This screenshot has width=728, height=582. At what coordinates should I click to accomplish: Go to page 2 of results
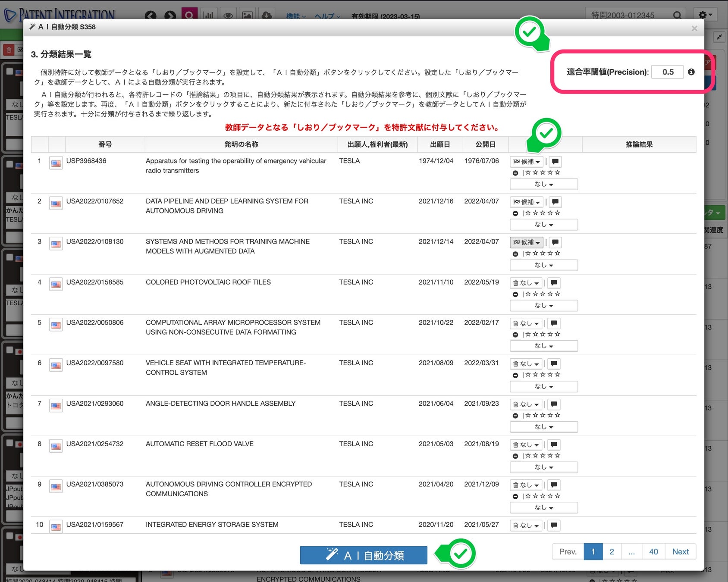pos(612,552)
